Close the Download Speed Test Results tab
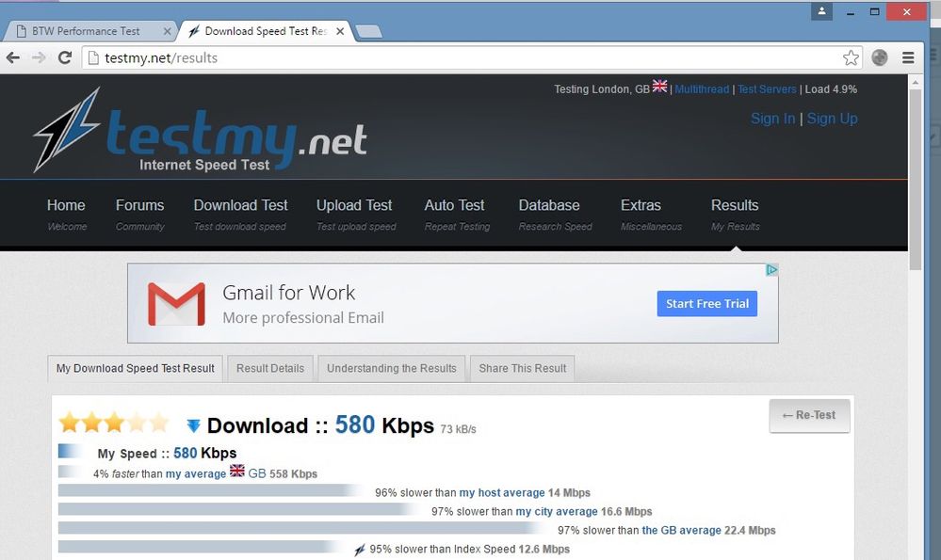Viewport: 941px width, 560px height. (x=340, y=31)
